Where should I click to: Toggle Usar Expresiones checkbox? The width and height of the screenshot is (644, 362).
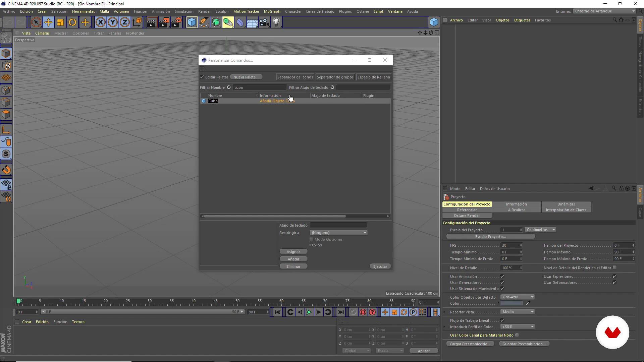[x=614, y=277]
